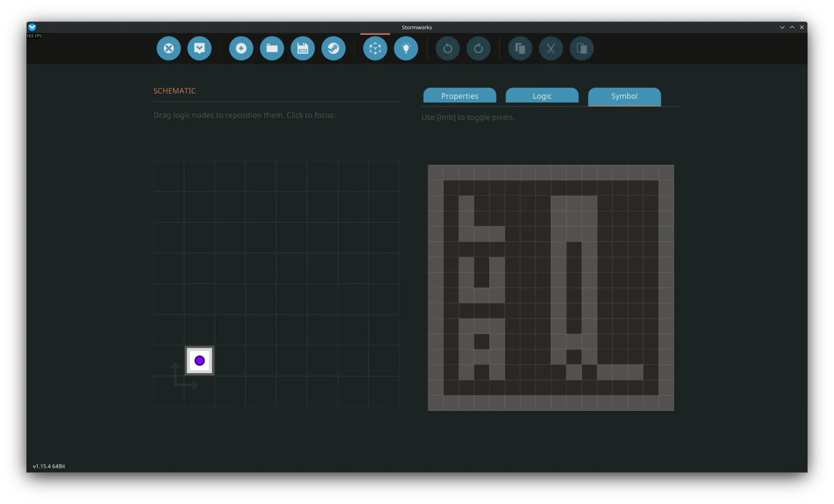Select the cube schematic view icon
Image resolution: width=834 pixels, height=504 pixels.
pyautogui.click(x=375, y=48)
